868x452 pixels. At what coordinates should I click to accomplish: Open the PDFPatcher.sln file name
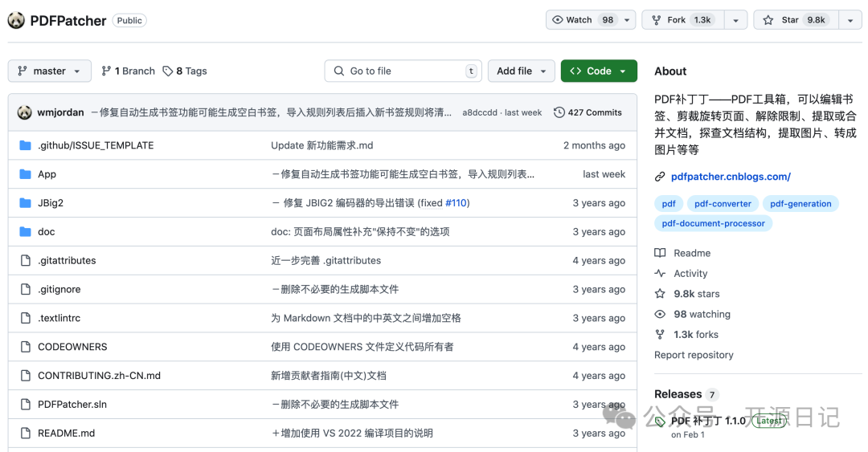pos(72,405)
